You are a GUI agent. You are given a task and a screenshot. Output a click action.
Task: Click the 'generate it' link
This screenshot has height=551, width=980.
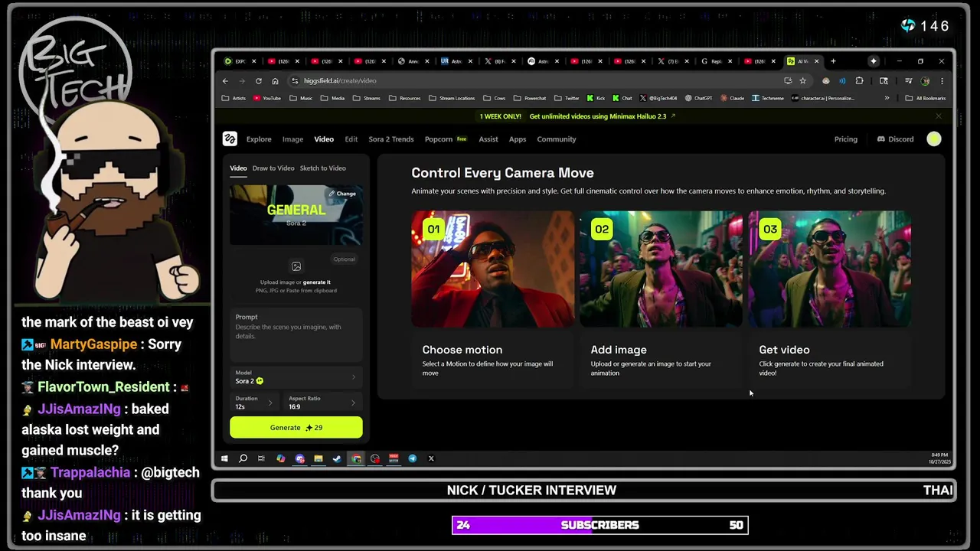coord(317,282)
